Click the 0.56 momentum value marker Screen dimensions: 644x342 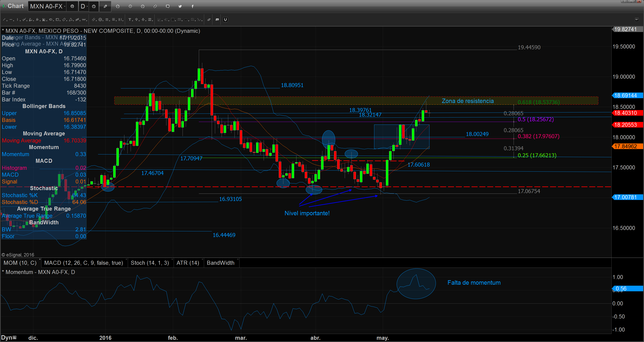coord(627,288)
